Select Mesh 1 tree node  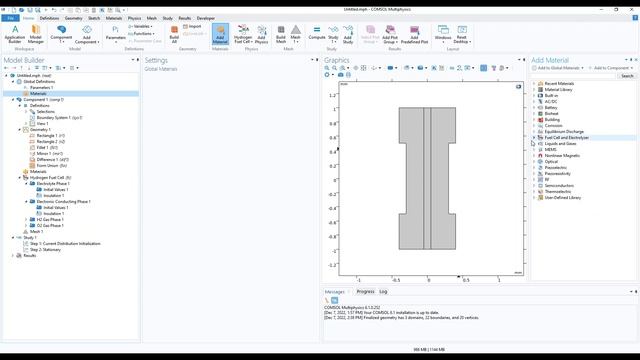36,231
